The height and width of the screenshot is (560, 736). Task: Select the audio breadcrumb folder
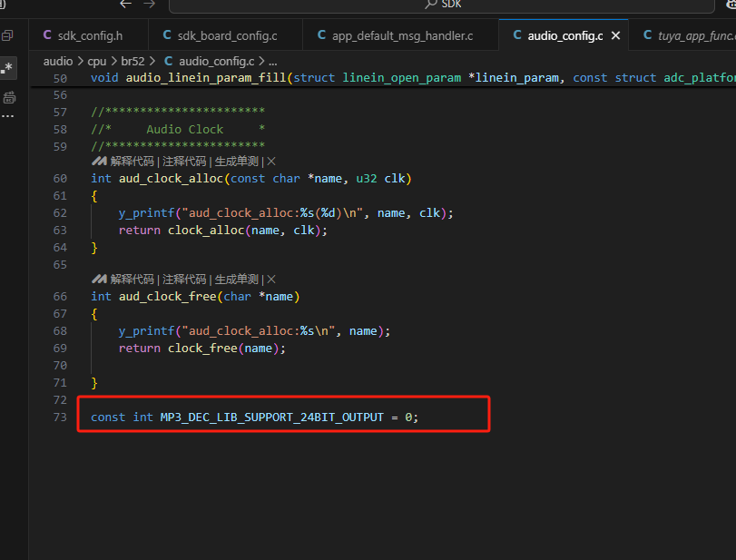point(58,62)
